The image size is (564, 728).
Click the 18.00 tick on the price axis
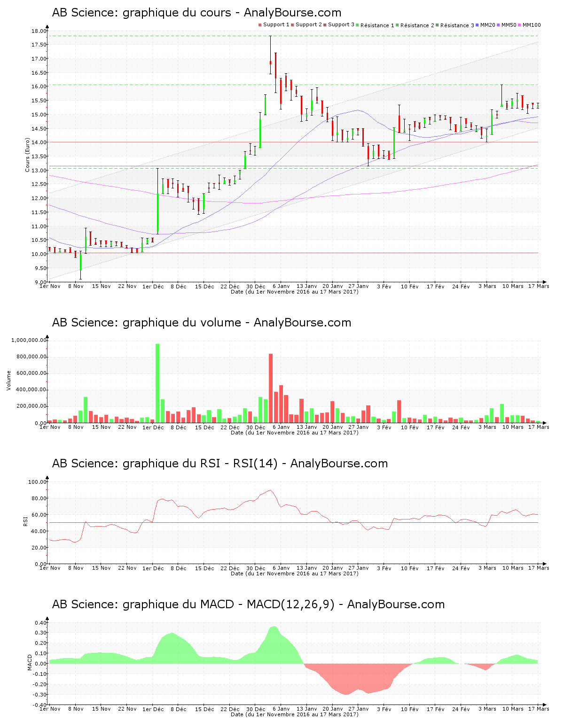[39, 31]
